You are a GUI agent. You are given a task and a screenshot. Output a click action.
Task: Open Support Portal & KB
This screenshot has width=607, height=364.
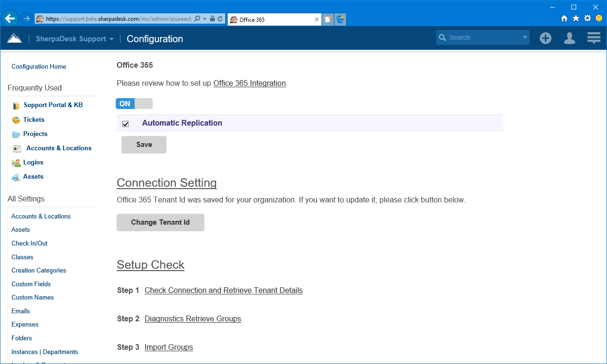click(53, 105)
